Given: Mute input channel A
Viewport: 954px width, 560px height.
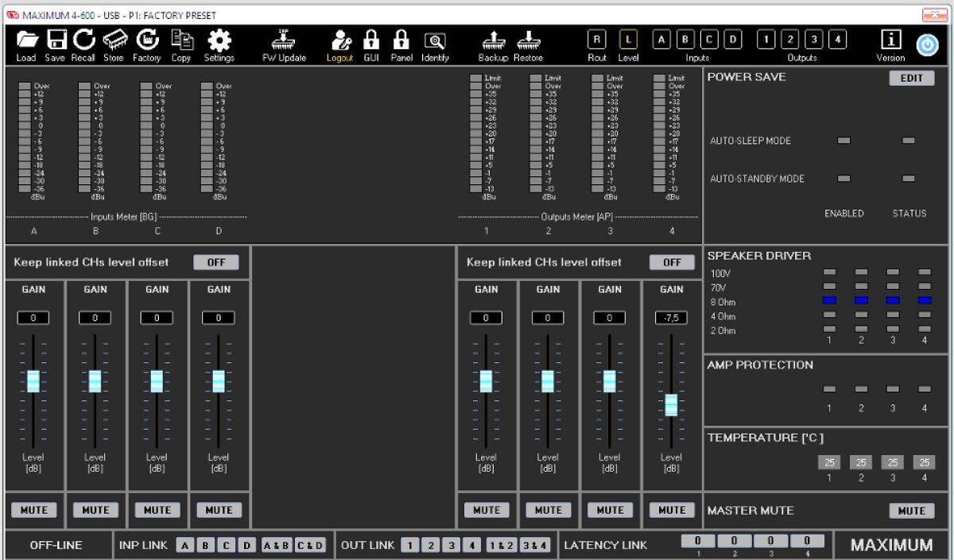Looking at the screenshot, I should (x=33, y=510).
